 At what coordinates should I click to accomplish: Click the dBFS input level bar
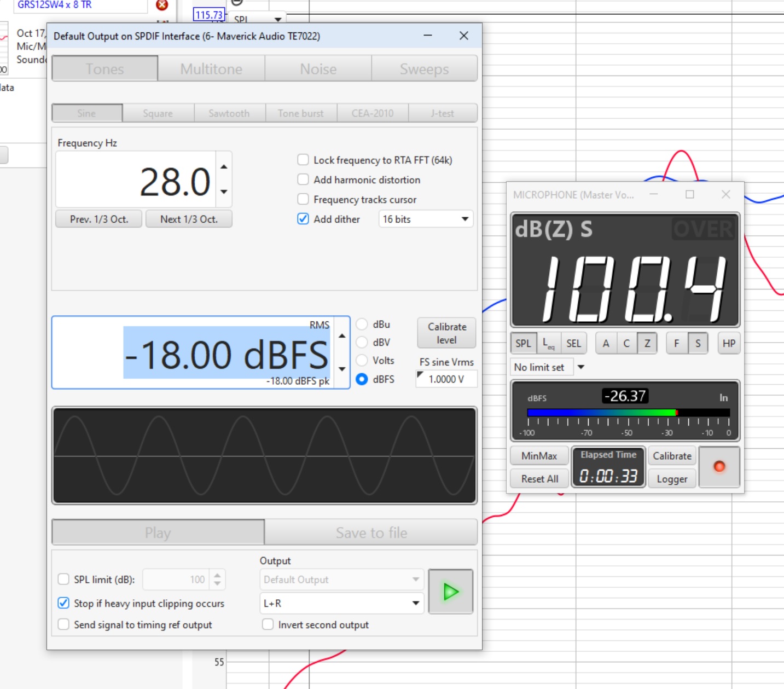coord(628,413)
